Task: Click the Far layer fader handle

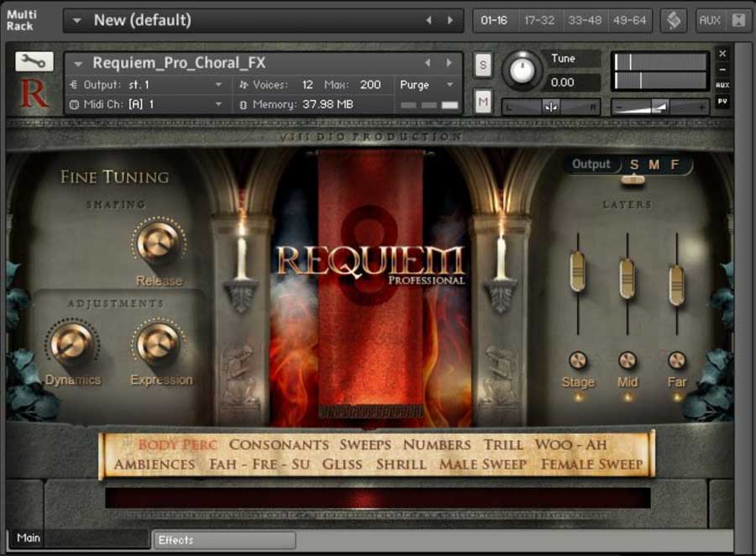Action: pyautogui.click(x=676, y=286)
